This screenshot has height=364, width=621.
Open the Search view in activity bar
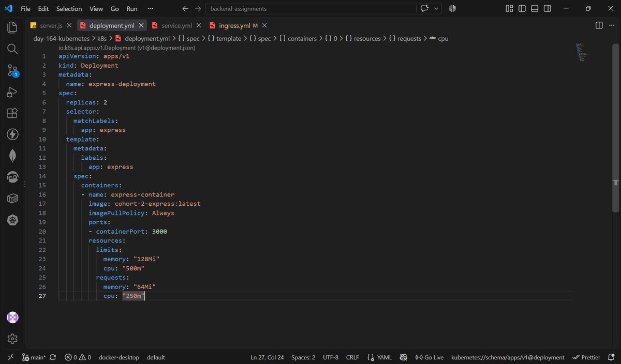(12, 49)
